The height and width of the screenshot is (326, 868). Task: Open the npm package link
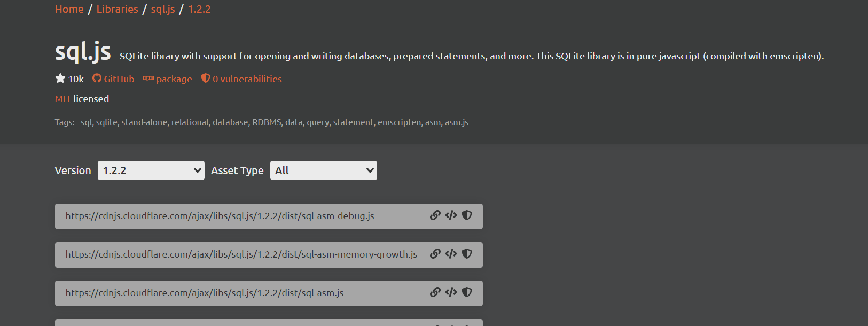click(168, 79)
